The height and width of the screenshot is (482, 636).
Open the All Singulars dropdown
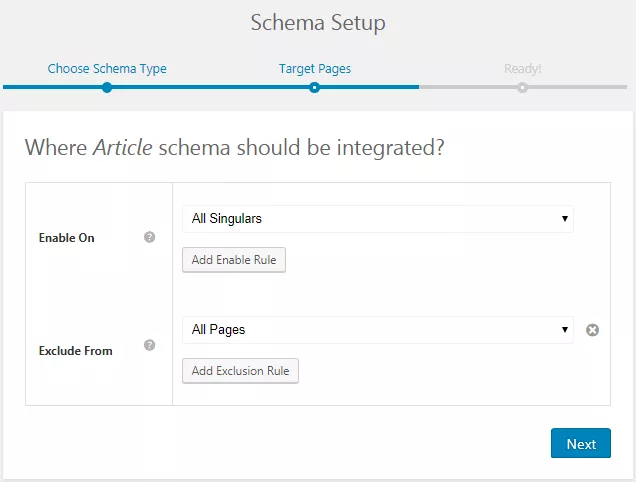[x=377, y=218]
